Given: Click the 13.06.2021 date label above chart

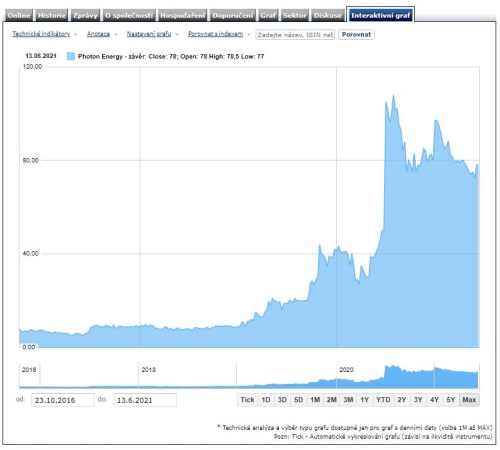Looking at the screenshot, I should [x=41, y=56].
